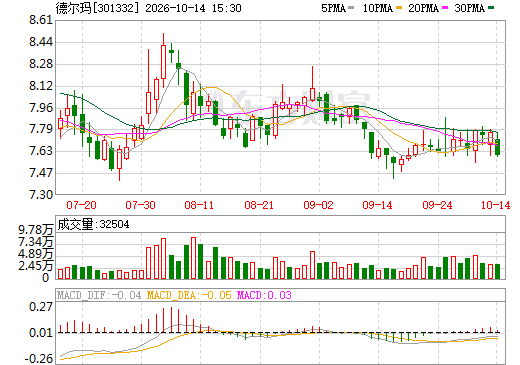Click the 2.45万 volume axis label

[35, 266]
